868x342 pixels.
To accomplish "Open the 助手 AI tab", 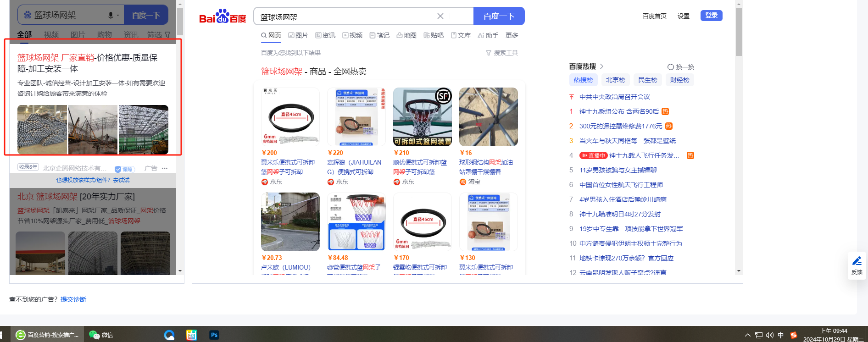I will coord(488,35).
